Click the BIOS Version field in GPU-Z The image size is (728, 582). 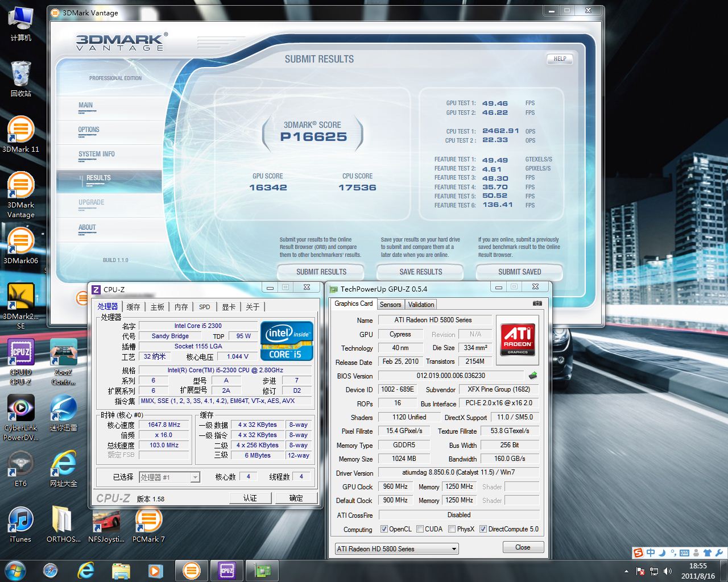(450, 376)
